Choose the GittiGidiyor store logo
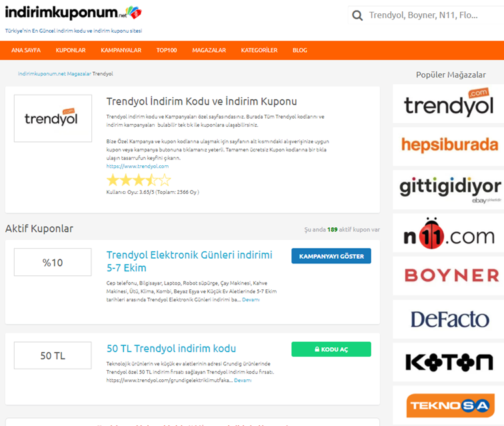Viewport: 504px width, 426px height. (x=448, y=189)
